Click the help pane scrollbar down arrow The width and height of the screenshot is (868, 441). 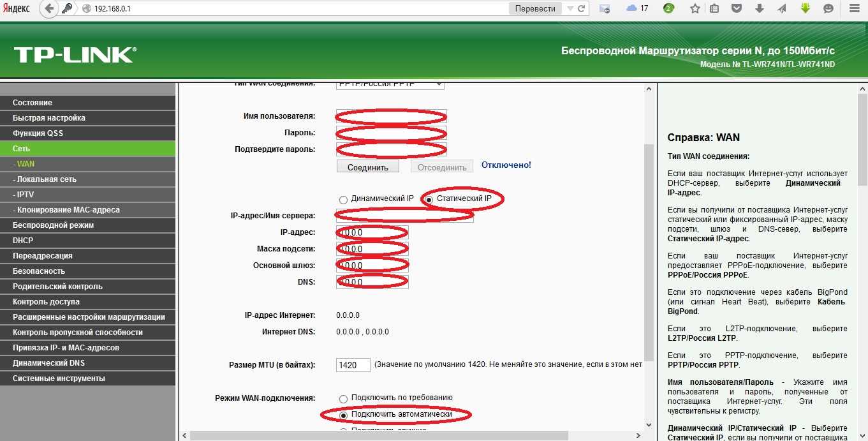click(x=862, y=435)
